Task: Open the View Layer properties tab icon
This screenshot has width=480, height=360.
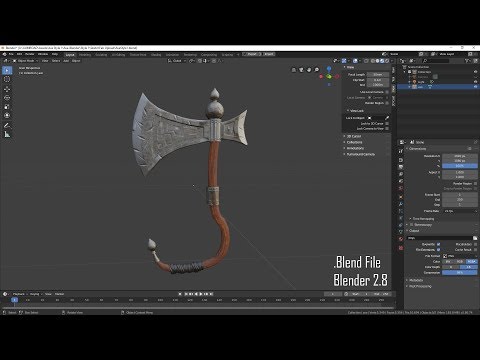Action: pyautogui.click(x=401, y=174)
